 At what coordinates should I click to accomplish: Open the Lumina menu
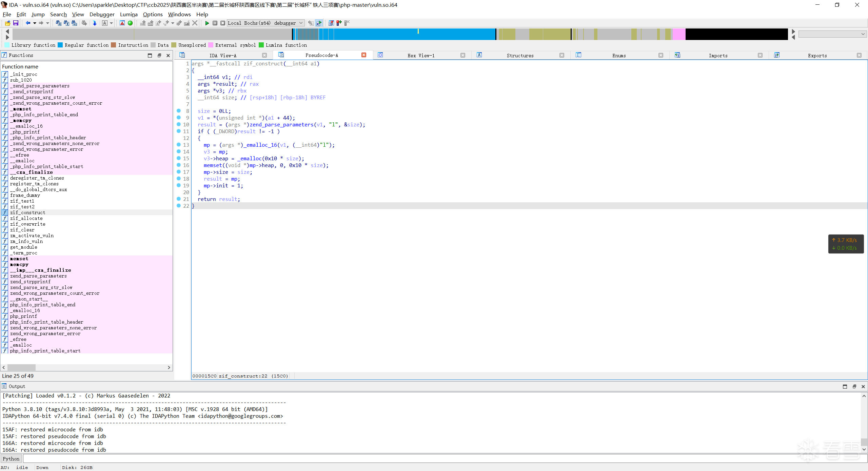[129, 14]
